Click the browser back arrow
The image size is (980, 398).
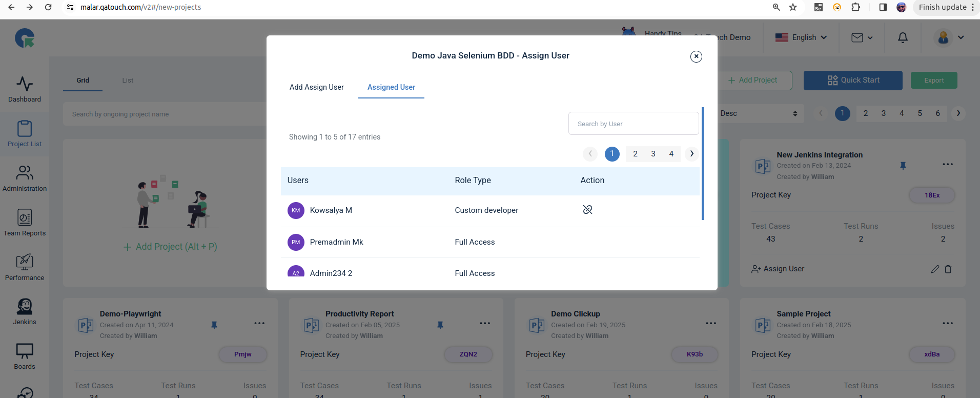[x=11, y=7]
